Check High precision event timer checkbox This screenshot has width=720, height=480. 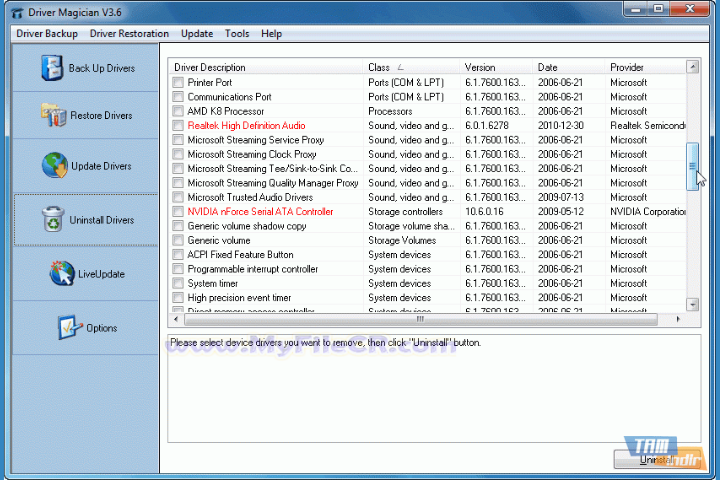(178, 298)
